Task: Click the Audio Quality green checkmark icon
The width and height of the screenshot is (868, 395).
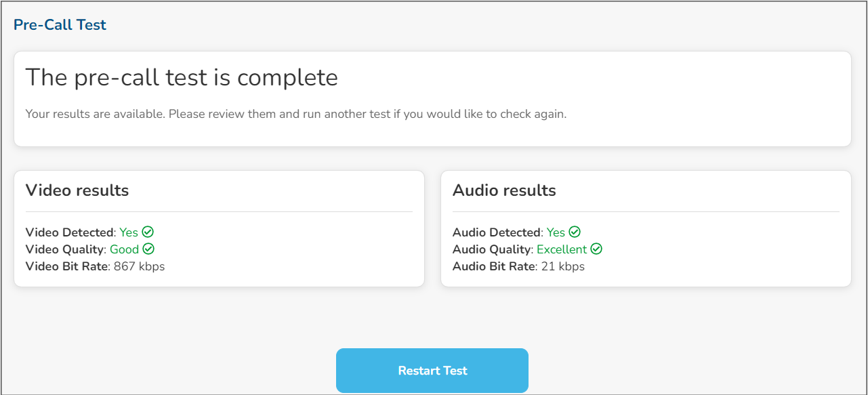Action: coord(596,249)
